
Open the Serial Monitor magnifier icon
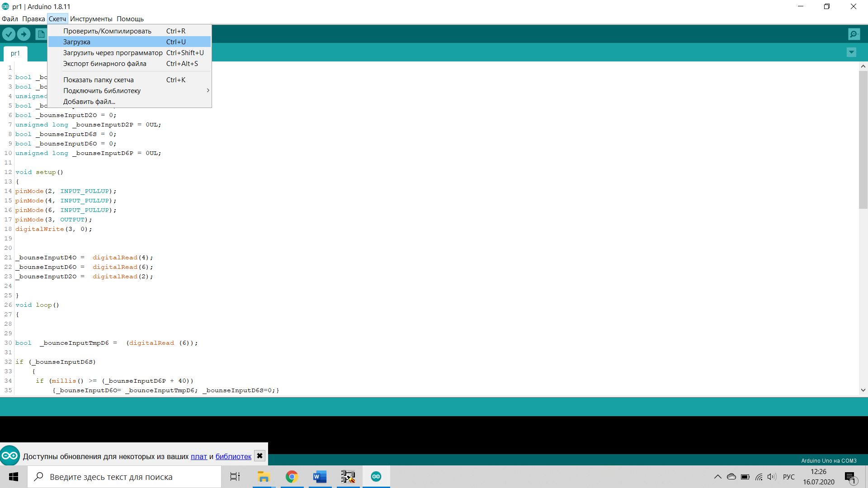click(x=854, y=34)
